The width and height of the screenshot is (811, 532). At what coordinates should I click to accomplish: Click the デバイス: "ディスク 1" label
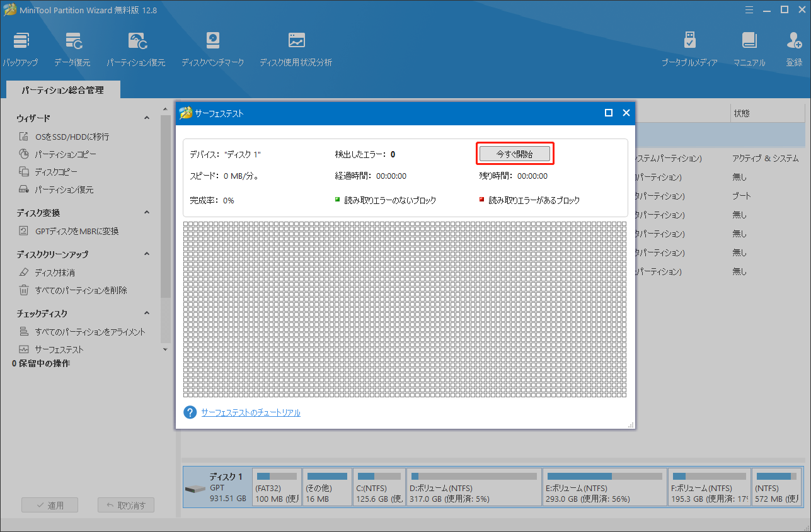coord(225,154)
